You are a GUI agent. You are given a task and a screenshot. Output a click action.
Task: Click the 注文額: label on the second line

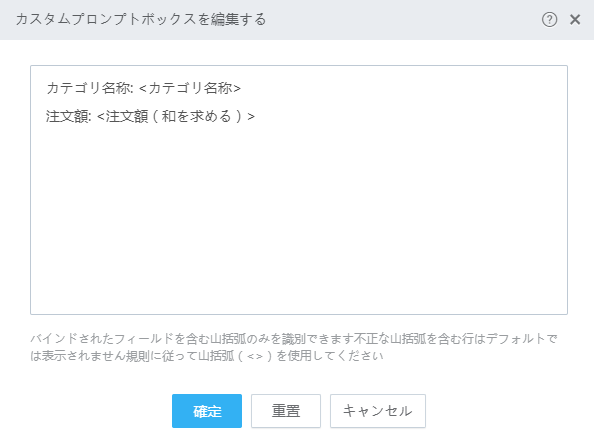pos(69,116)
